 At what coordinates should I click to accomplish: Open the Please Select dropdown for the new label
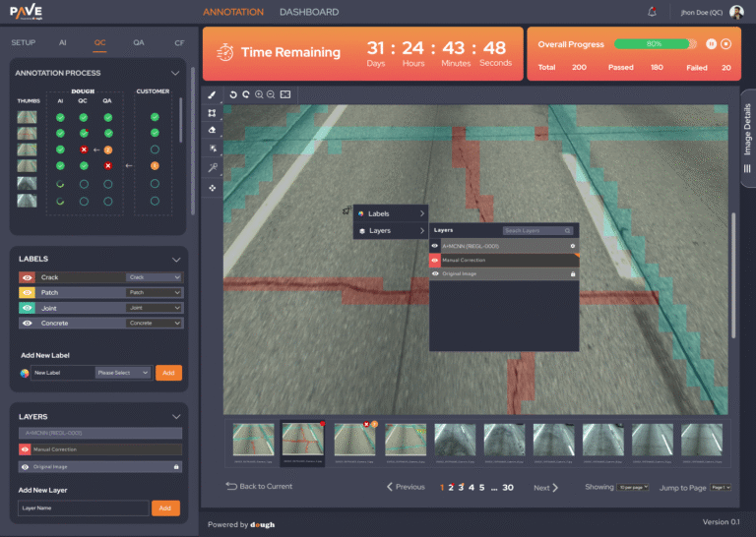coord(123,373)
